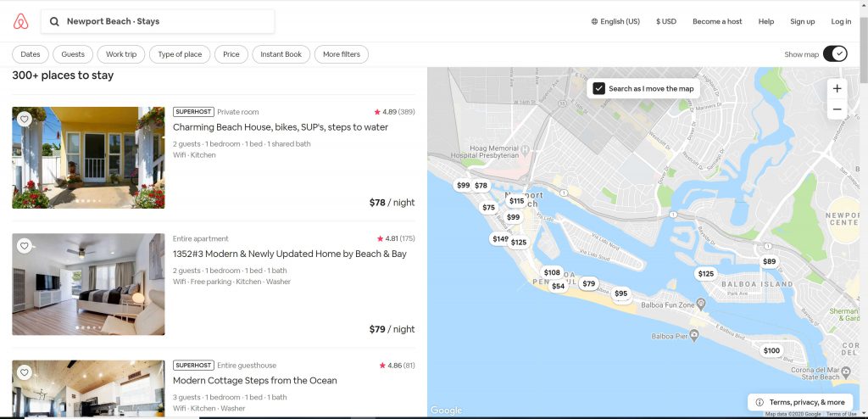Click the 4.86 (81) rating text
This screenshot has width=868, height=419.
coord(397,366)
